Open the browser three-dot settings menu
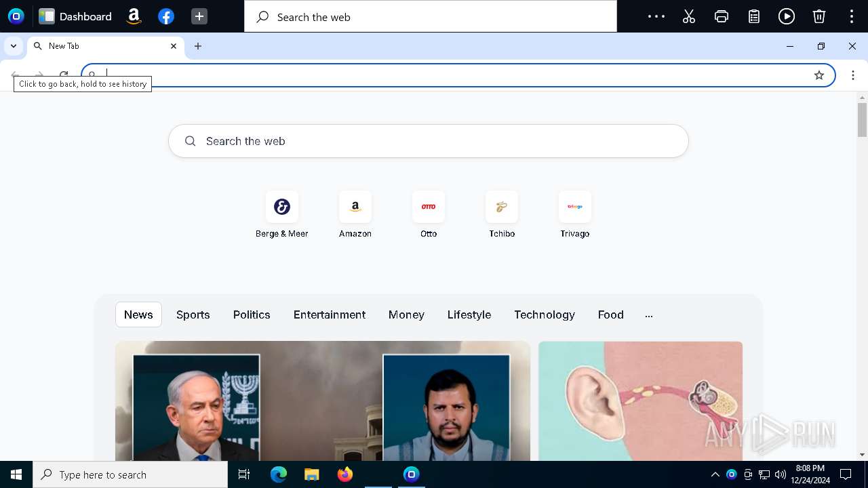The image size is (868, 488). pos(853,75)
